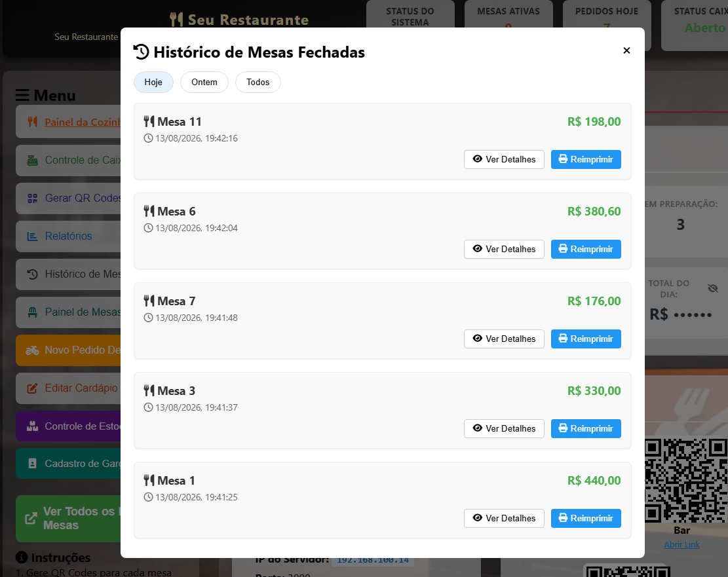Select the Hoje filter tab
This screenshot has width=728, height=577.
pyautogui.click(x=153, y=82)
